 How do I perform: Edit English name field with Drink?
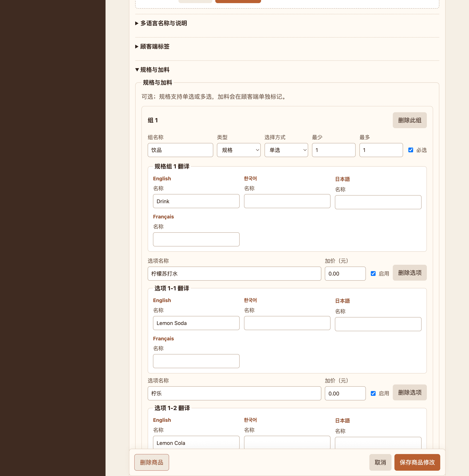point(196,201)
